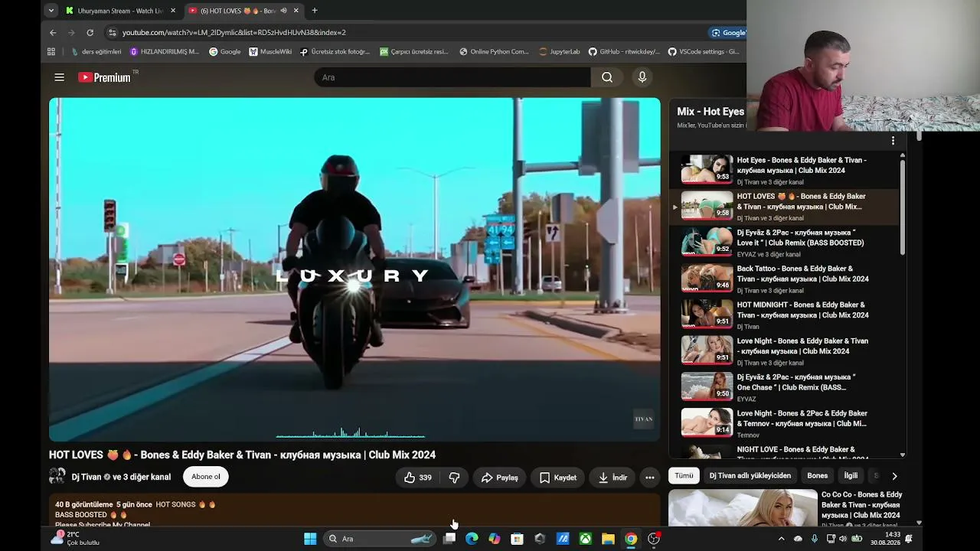Save video with Kaydet button
The width and height of the screenshot is (980, 551).
point(557,478)
